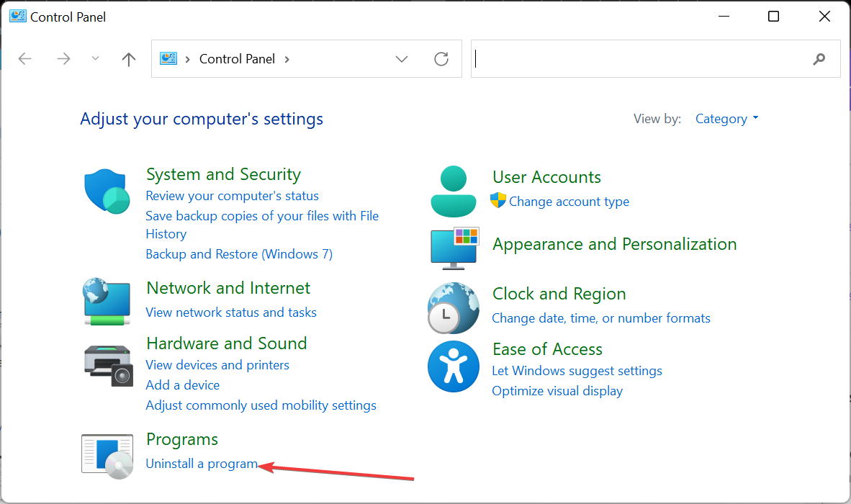
Task: Click the Control Panel breadcrumb in address bar
Action: (237, 59)
